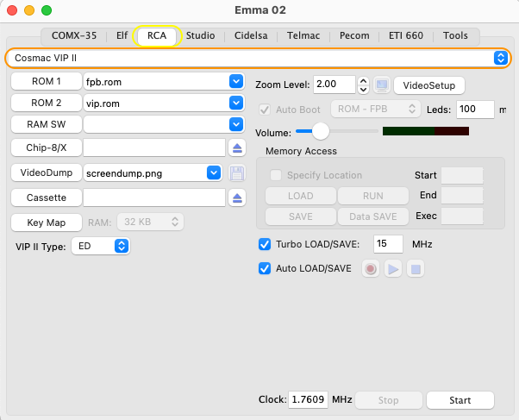519x420 pixels.
Task: Click the memory End address field
Action: (462, 196)
